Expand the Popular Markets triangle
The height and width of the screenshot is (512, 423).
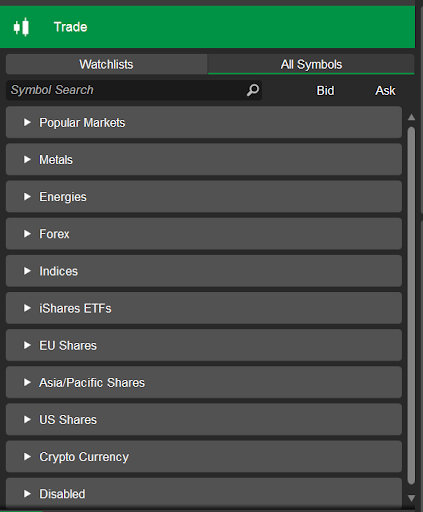[27, 122]
